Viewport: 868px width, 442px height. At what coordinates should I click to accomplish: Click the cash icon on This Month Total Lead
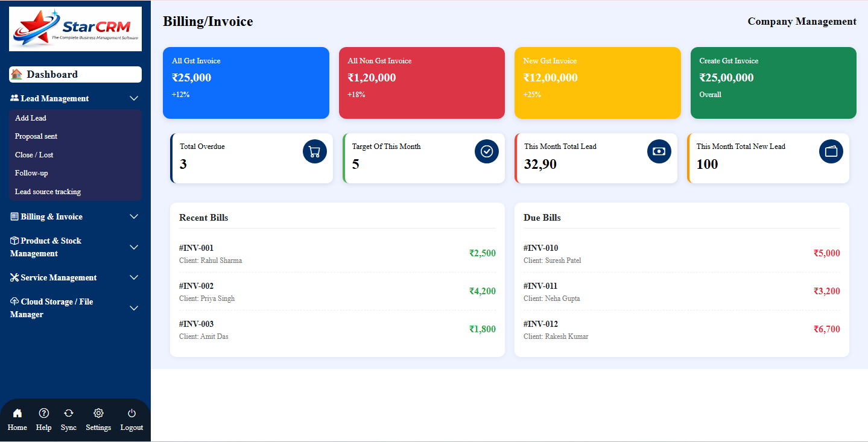coord(659,151)
